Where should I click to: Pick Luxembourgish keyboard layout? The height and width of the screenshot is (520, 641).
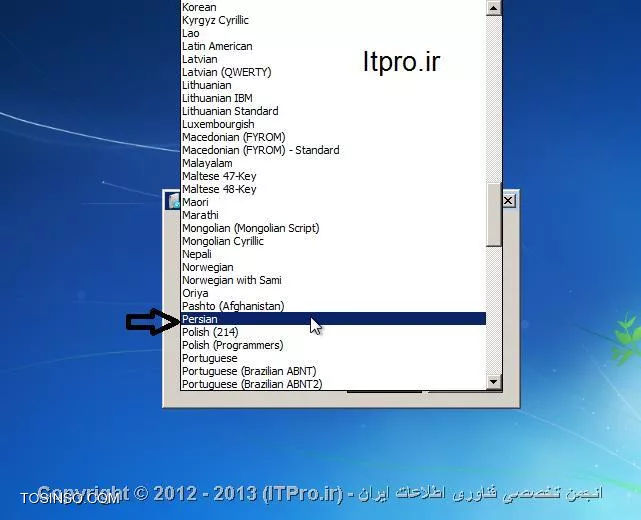tap(333, 124)
